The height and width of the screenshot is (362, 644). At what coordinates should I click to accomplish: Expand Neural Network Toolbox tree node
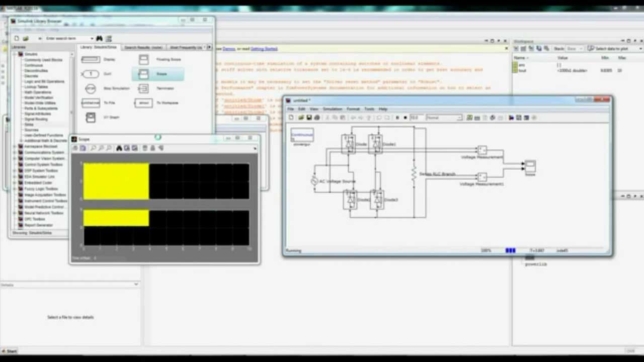tap(15, 213)
